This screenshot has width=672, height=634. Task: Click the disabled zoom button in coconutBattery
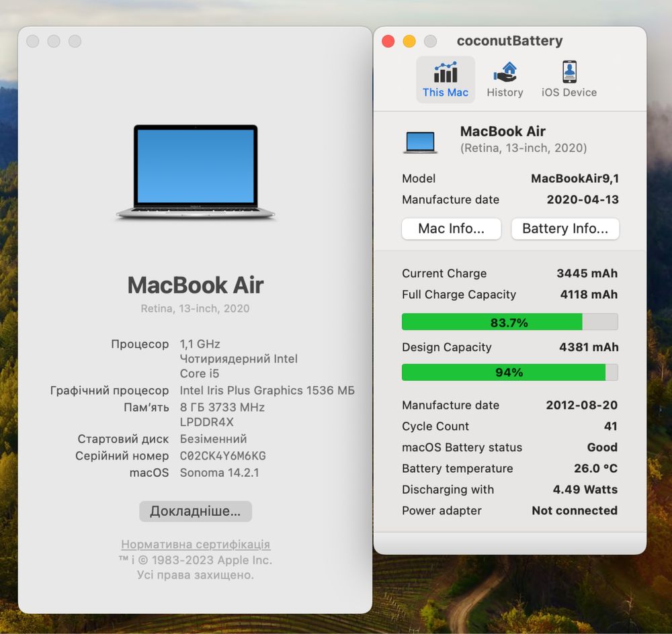click(430, 41)
